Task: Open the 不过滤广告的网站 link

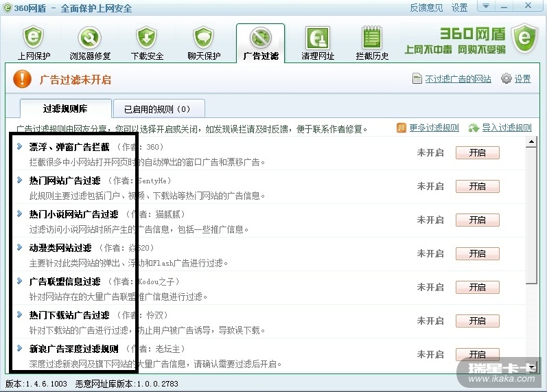Action: pyautogui.click(x=458, y=79)
